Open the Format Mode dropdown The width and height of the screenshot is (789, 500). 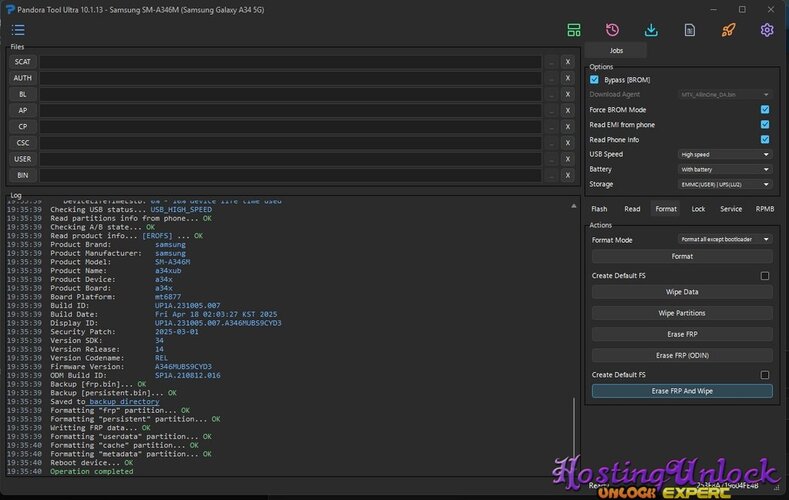coord(725,239)
